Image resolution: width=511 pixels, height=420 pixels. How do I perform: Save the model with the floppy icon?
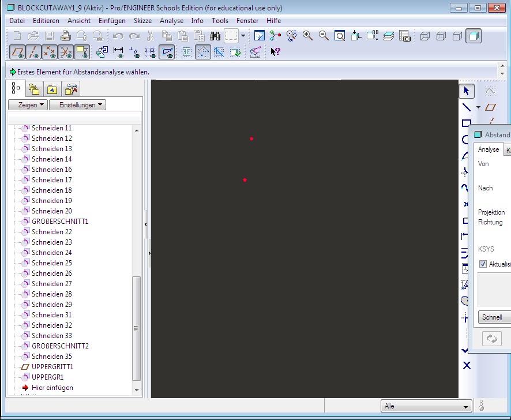click(49, 36)
